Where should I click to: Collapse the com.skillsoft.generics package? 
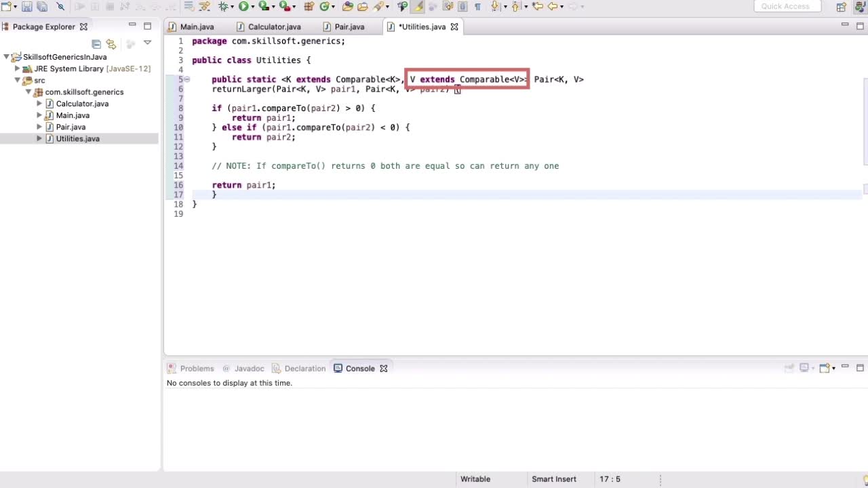(28, 91)
